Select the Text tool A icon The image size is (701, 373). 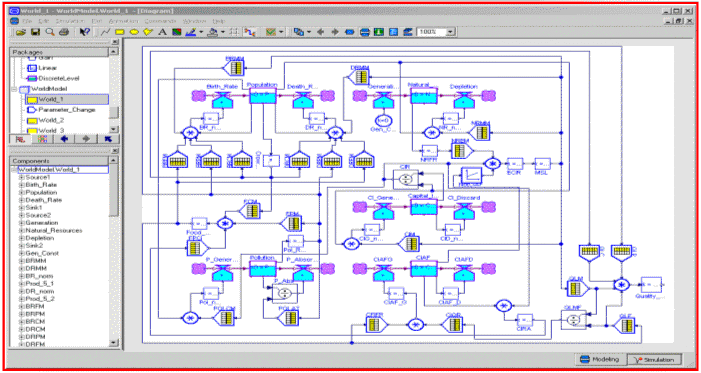click(163, 32)
